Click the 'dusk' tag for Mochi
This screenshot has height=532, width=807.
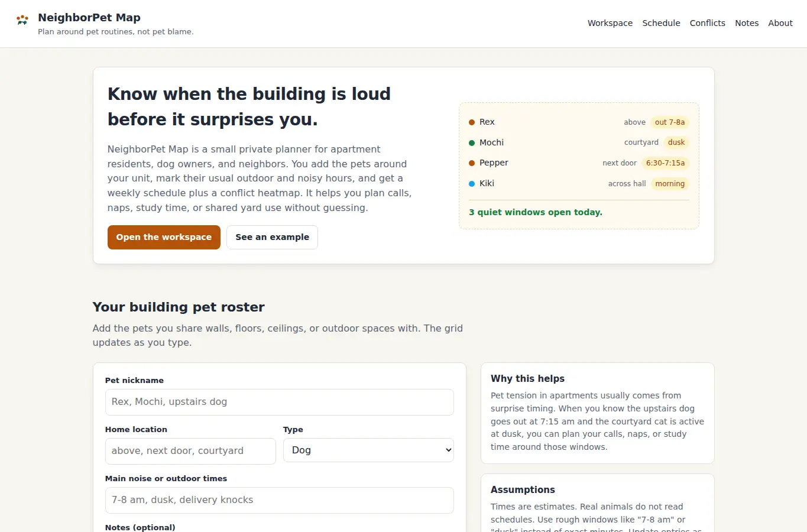(676, 142)
